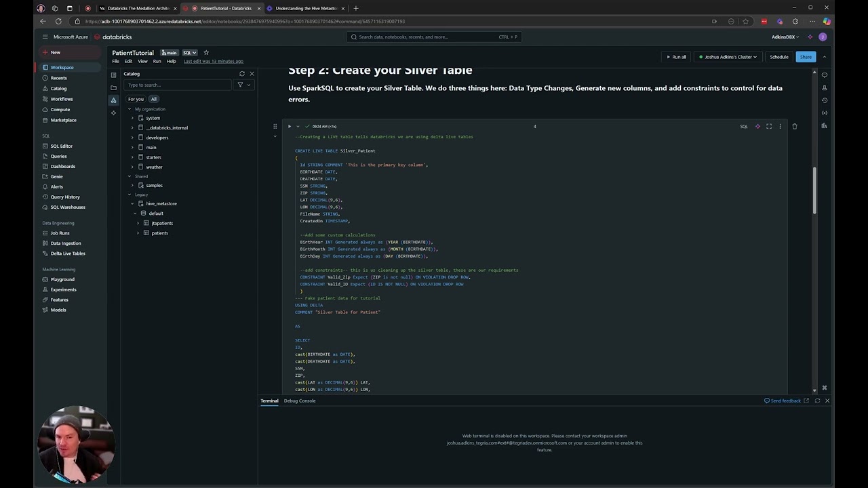This screenshot has width=868, height=488.
Task: Expand the jtapatients table
Action: [x=138, y=223]
